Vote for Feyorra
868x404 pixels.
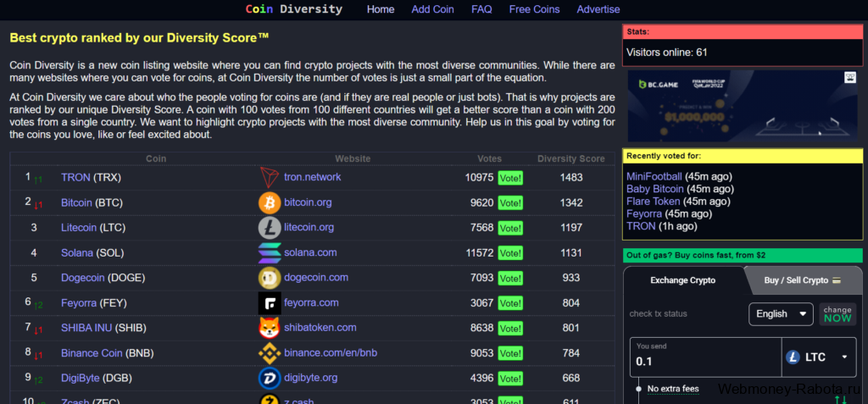click(x=510, y=303)
